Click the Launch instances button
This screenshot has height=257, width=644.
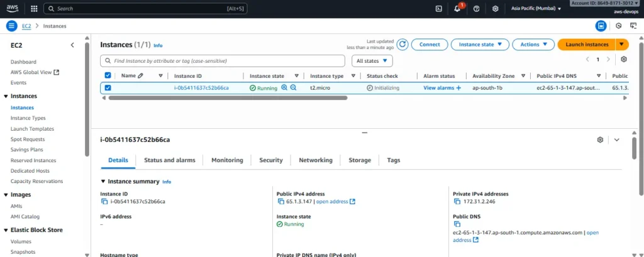point(587,45)
